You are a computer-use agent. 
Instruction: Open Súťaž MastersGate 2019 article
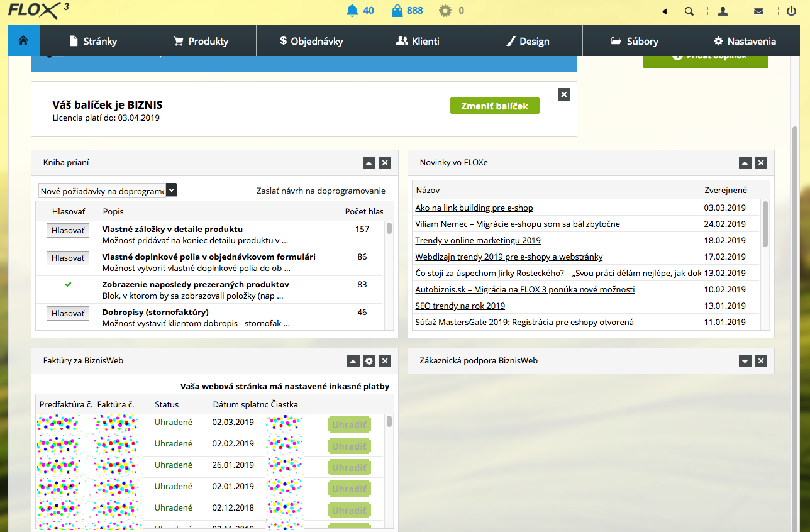pyautogui.click(x=524, y=322)
